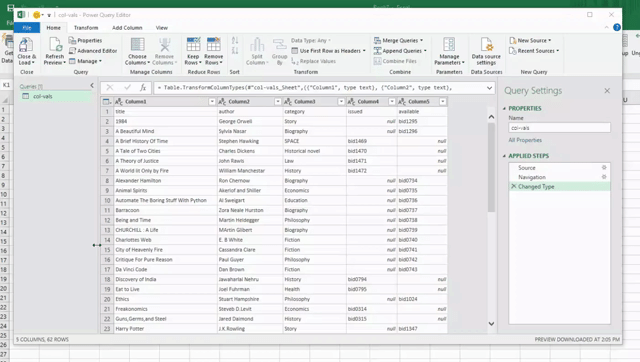The height and width of the screenshot is (362, 640).
Task: Open the Advanced Editor
Action: [93, 51]
